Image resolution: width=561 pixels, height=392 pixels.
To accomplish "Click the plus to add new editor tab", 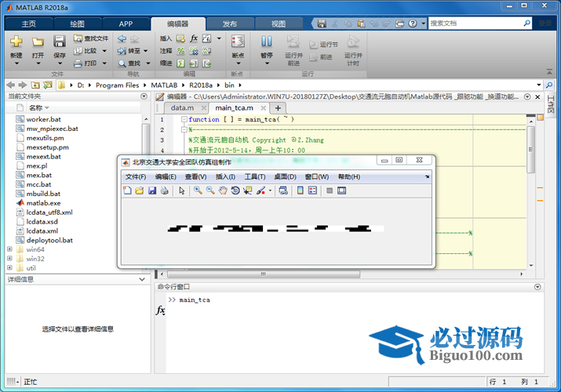I will tap(278, 108).
